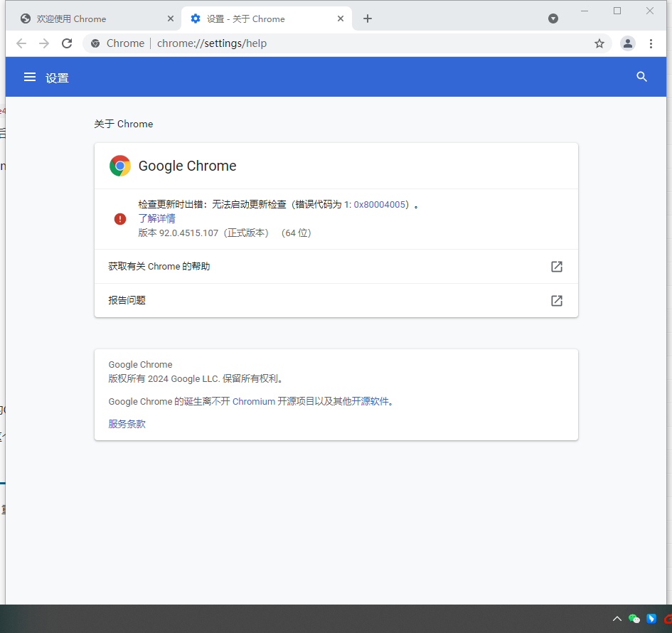This screenshot has height=633, width=672.
Task: Go back with the browser back arrow
Action: click(x=21, y=43)
